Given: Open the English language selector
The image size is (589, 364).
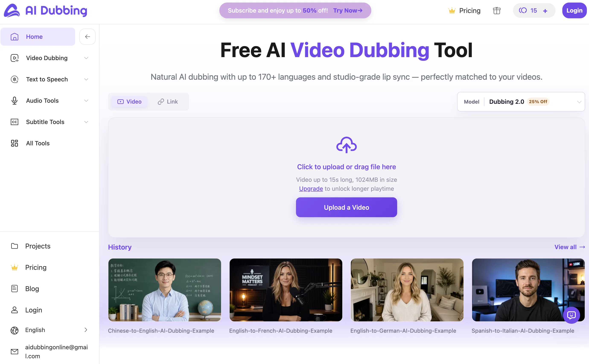Looking at the screenshot, I should tap(50, 330).
